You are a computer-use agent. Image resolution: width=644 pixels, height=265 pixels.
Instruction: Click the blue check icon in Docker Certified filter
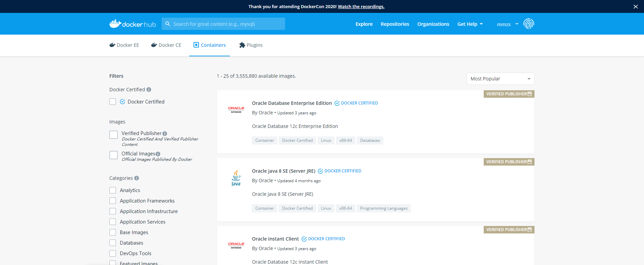pyautogui.click(x=122, y=102)
